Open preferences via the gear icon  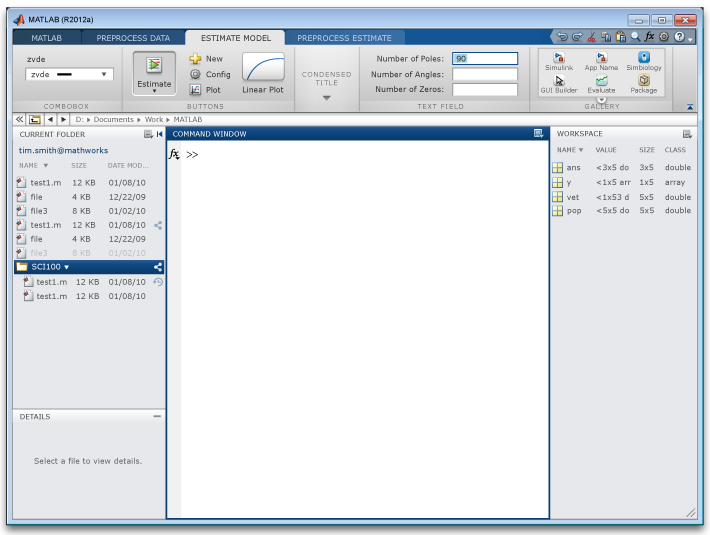tap(664, 37)
